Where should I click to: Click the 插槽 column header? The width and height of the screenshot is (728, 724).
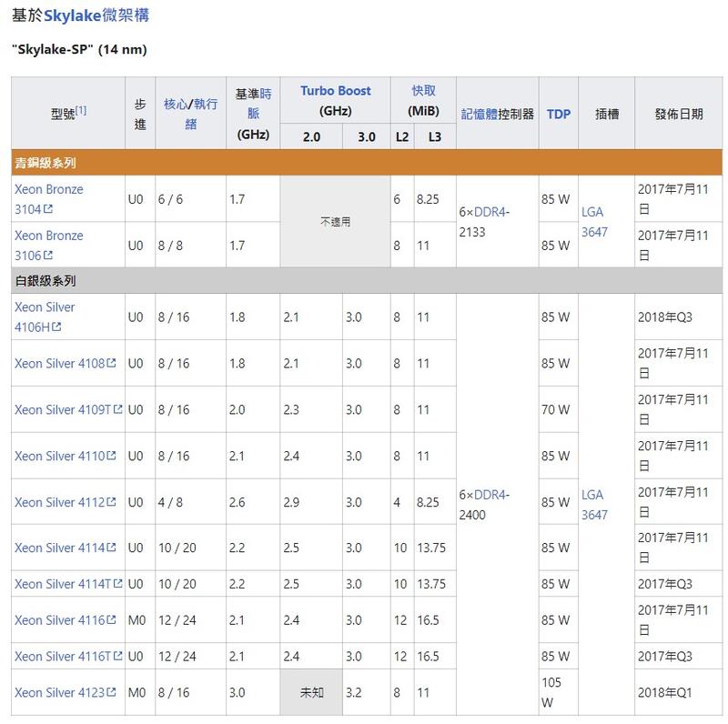(x=606, y=114)
